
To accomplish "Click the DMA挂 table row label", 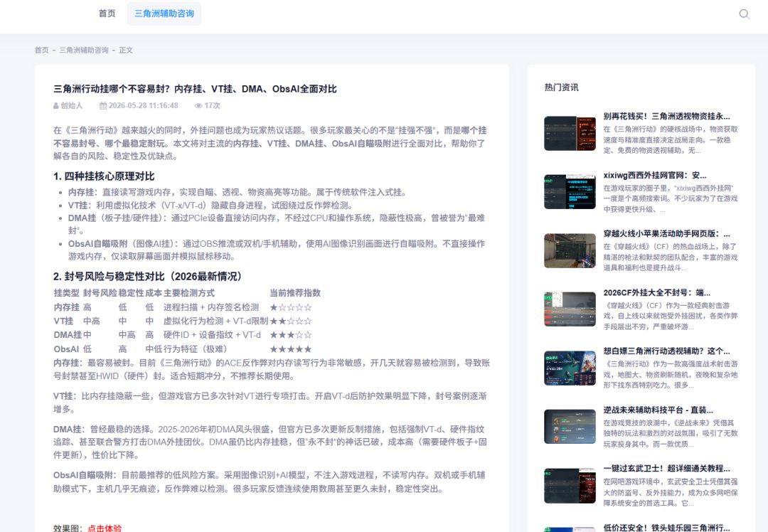I will coord(68,334).
